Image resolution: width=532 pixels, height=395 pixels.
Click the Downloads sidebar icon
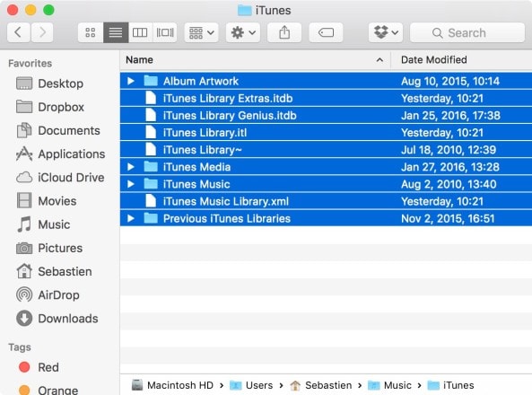(24, 318)
